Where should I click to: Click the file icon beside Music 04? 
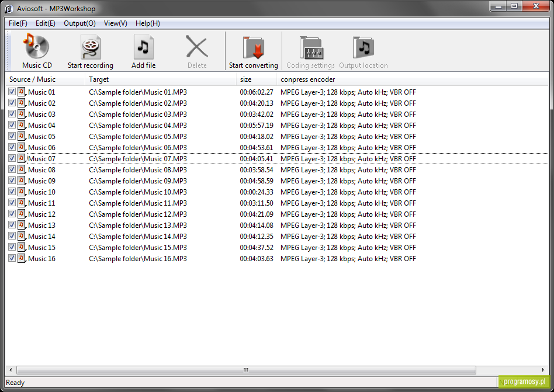[x=22, y=126]
